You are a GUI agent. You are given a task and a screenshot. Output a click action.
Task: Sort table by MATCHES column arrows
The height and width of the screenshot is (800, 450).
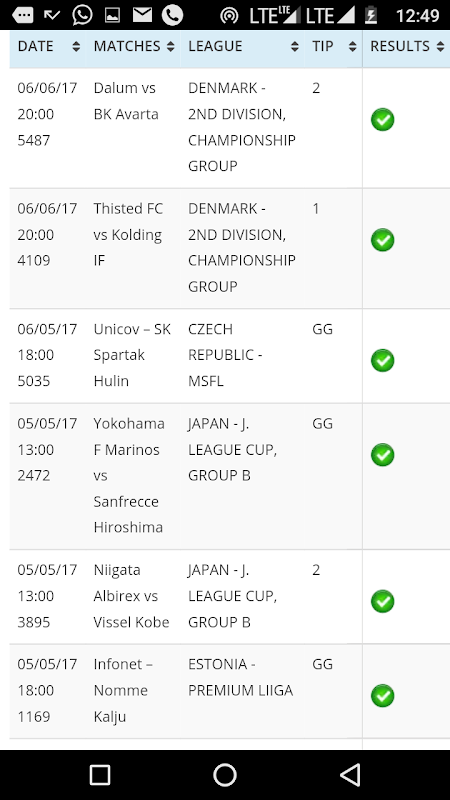(x=170, y=46)
